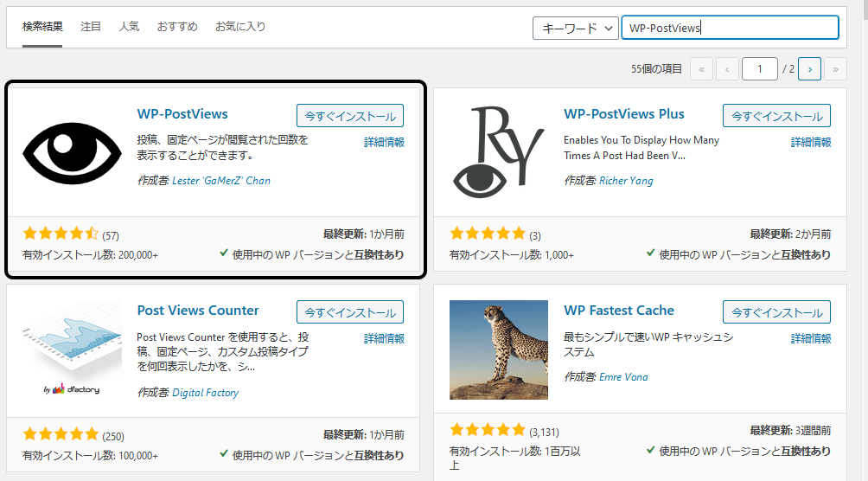868x481 pixels.
Task: Go to the previous results page
Action: [727, 69]
